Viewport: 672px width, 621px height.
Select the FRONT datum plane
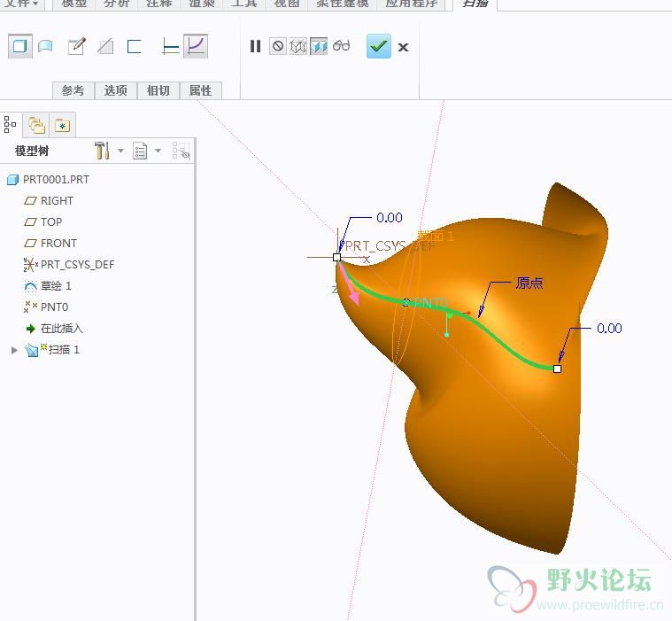tap(58, 243)
